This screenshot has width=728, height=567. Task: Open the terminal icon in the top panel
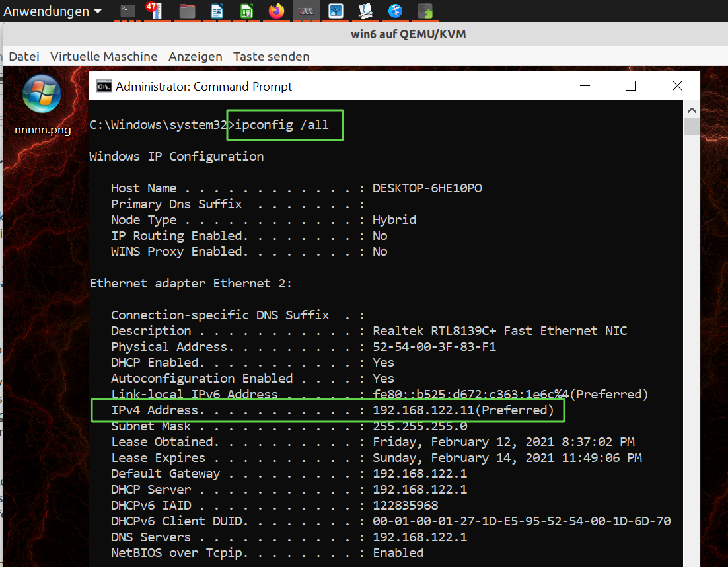(x=127, y=11)
